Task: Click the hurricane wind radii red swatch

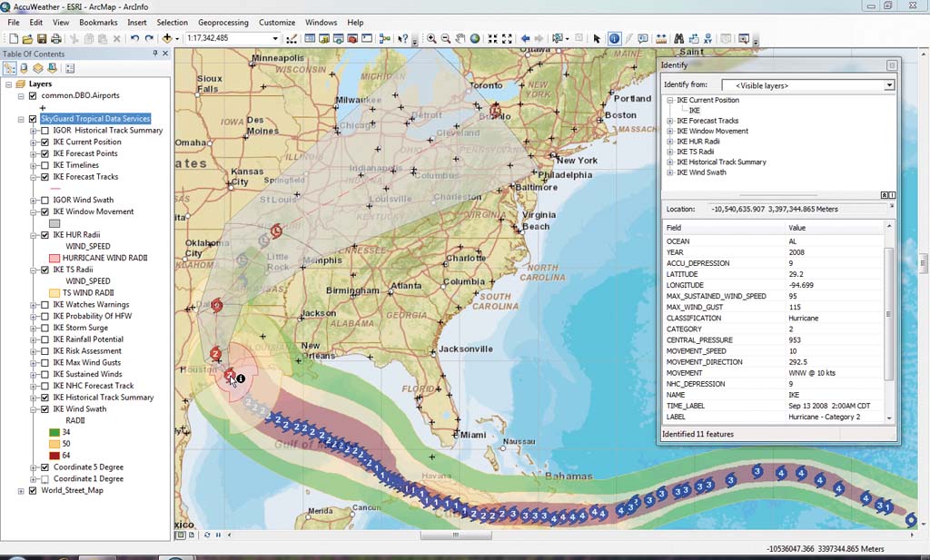Action: pyautogui.click(x=54, y=259)
